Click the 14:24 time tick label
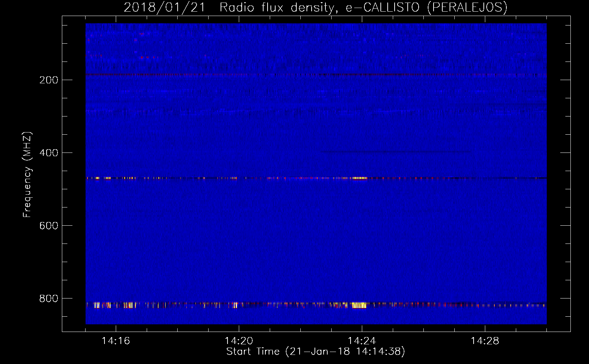 pyautogui.click(x=362, y=341)
